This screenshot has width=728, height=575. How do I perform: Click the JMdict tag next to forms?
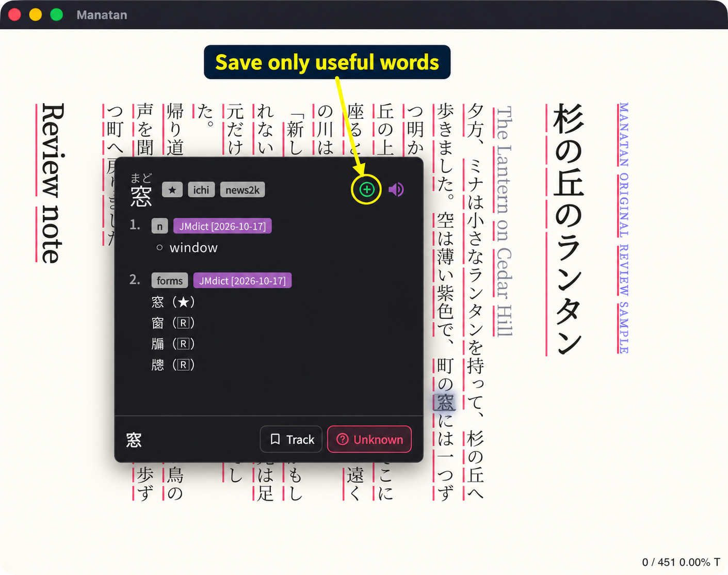pyautogui.click(x=242, y=281)
